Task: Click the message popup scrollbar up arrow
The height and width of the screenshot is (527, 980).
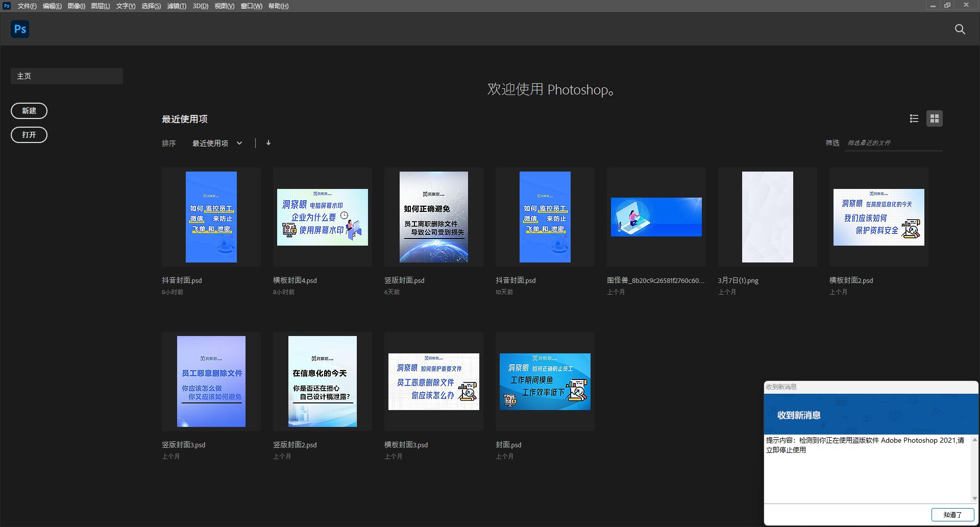Action: pyautogui.click(x=974, y=439)
